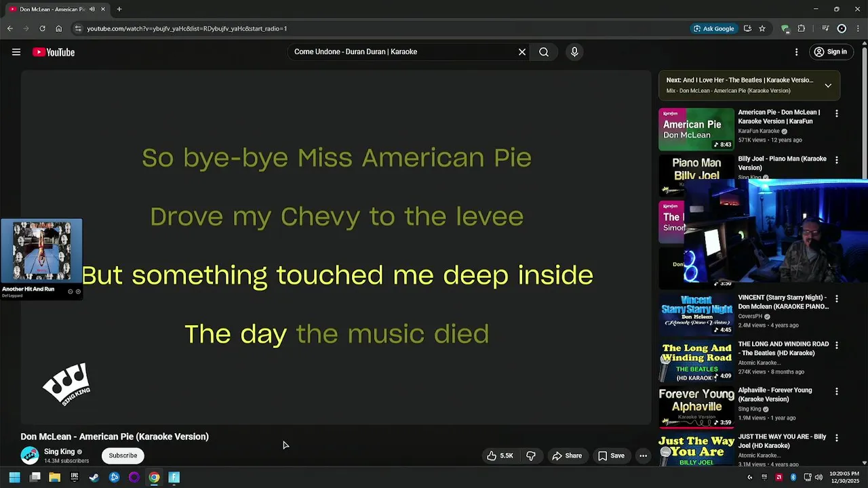Image resolution: width=868 pixels, height=488 pixels.
Task: Go to YouTube home via logo
Action: click(54, 52)
